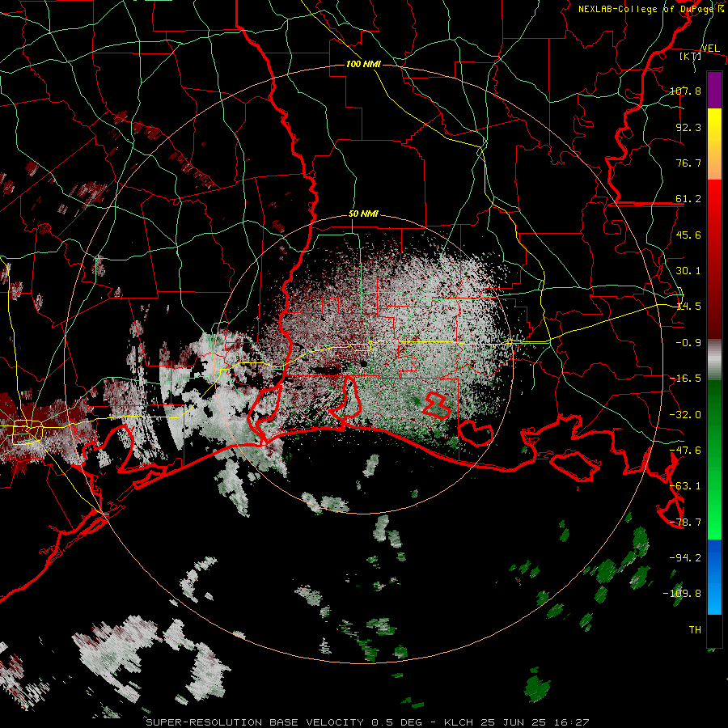Click the -109.8 velocity scale value
Image resolution: width=728 pixels, height=728 pixels.
coord(682,594)
